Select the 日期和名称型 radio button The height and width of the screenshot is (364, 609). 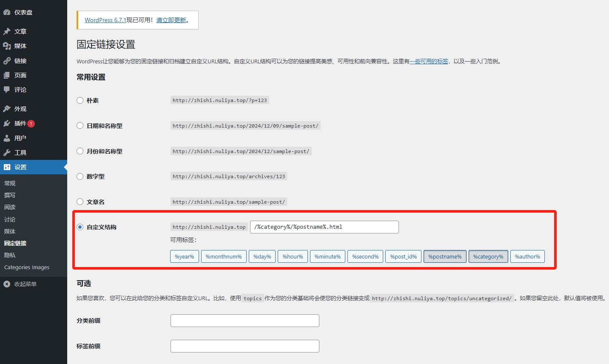click(80, 125)
